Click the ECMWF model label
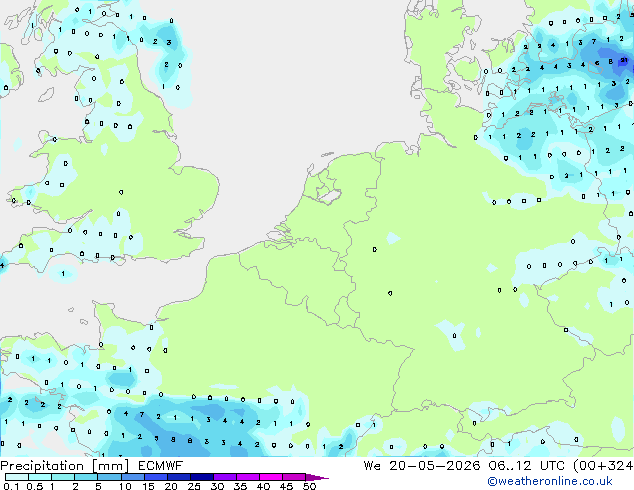The width and height of the screenshot is (634, 490). 161,466
